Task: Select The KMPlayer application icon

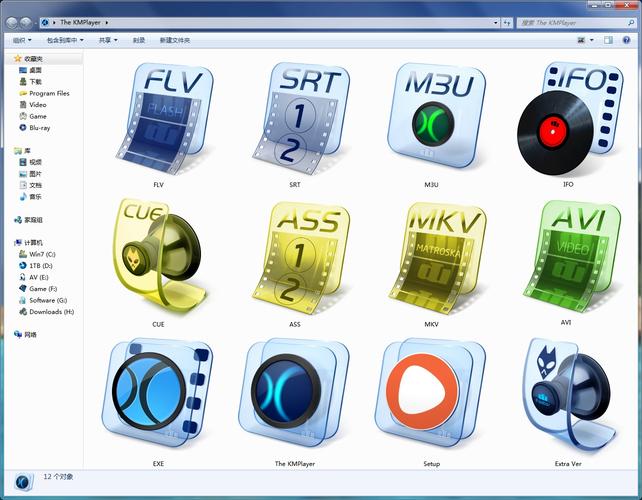Action: [x=294, y=393]
